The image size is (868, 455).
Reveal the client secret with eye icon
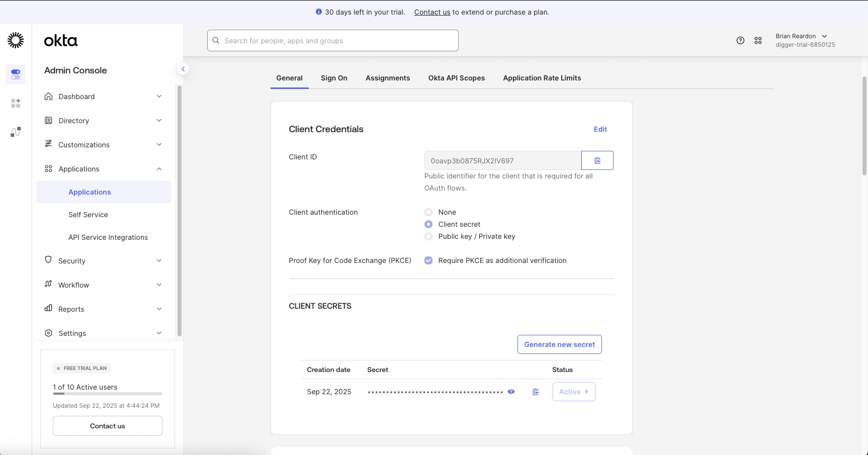511,392
